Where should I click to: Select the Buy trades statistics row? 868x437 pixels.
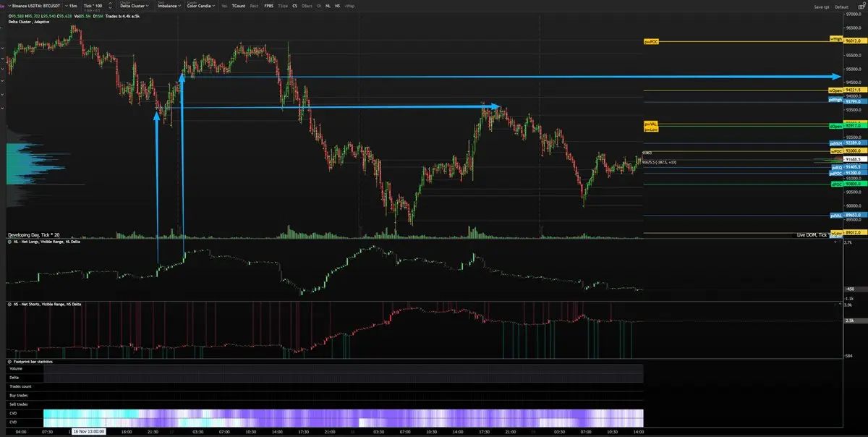tap(325, 396)
